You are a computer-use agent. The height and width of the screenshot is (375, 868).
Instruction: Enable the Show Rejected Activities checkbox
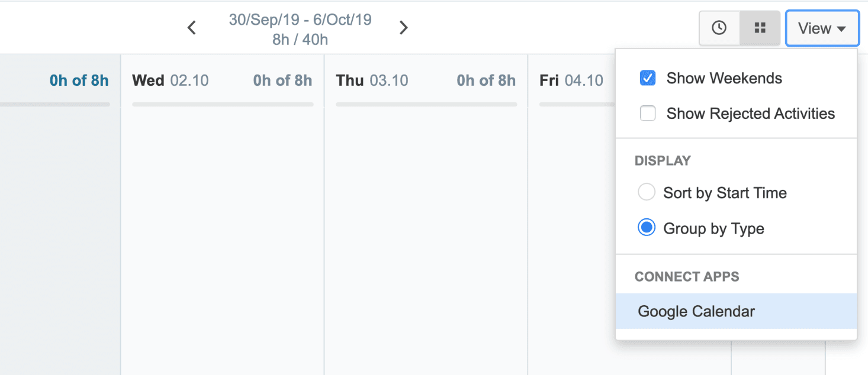click(648, 114)
